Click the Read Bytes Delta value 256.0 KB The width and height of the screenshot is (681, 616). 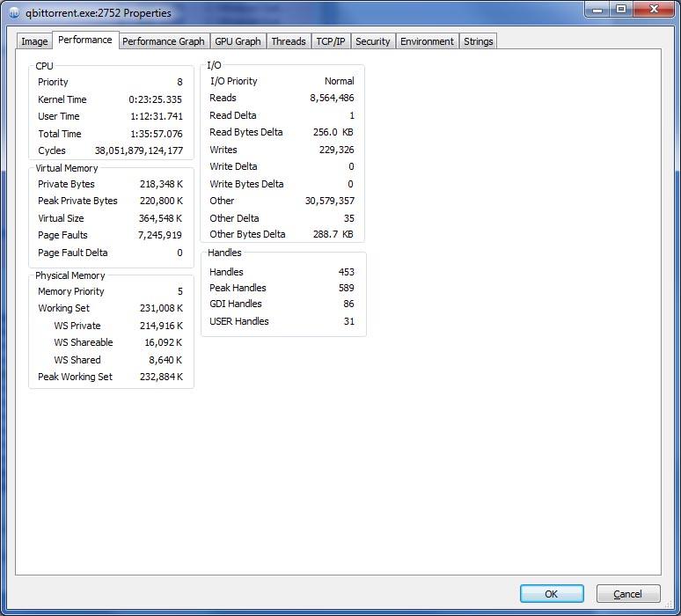pyautogui.click(x=333, y=133)
